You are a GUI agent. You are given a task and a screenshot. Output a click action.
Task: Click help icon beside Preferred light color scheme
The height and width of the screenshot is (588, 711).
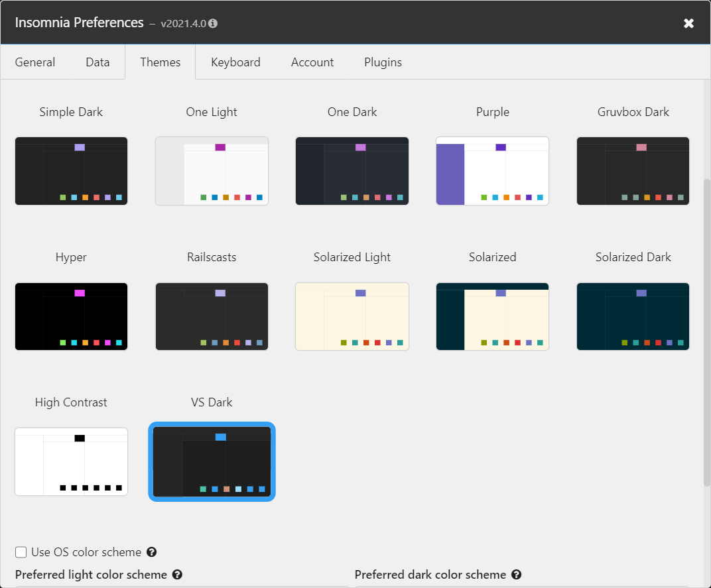click(x=177, y=574)
